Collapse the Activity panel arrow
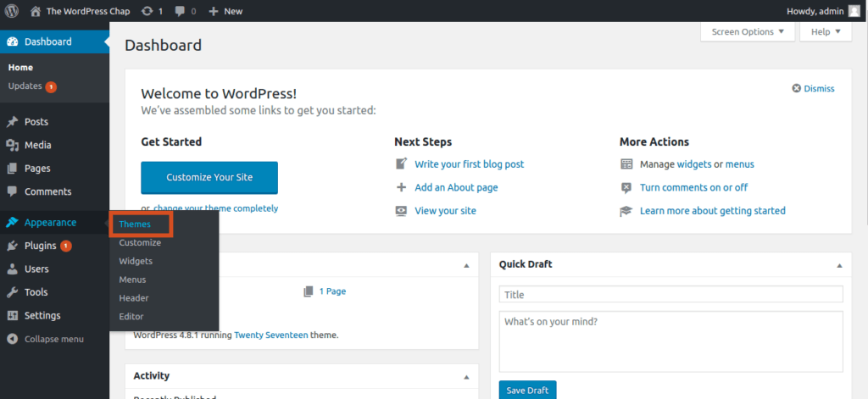The height and width of the screenshot is (399, 868). pos(466,377)
